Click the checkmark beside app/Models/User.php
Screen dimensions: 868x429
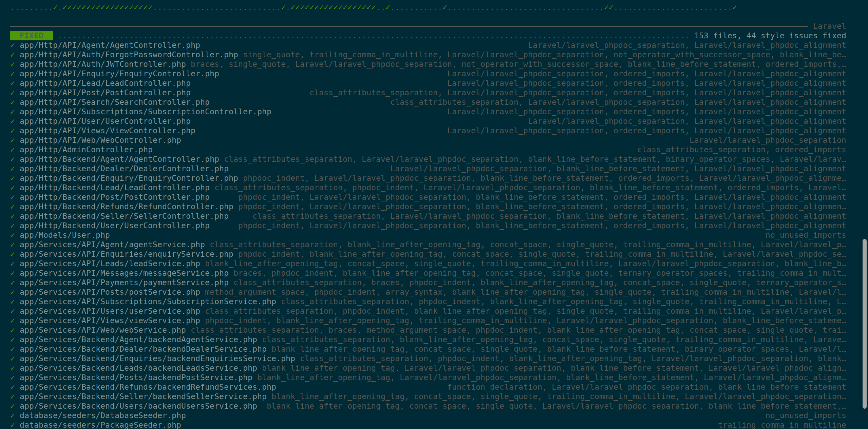(13, 235)
